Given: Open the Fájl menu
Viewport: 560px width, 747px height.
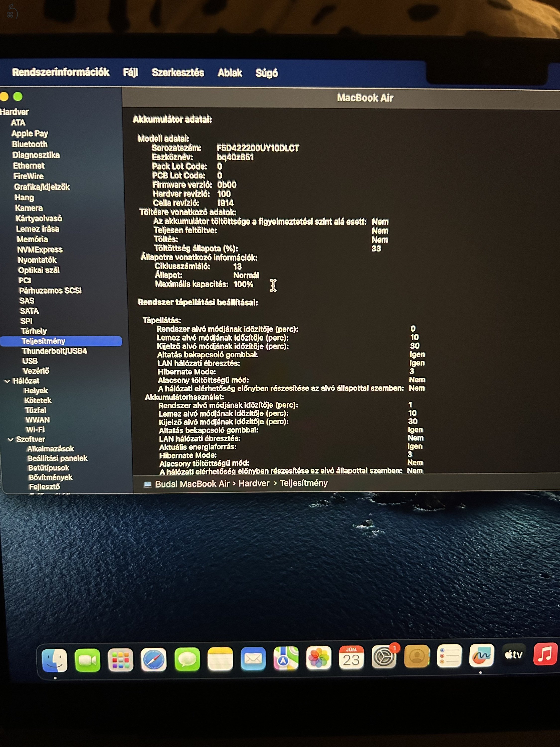Looking at the screenshot, I should (x=130, y=72).
